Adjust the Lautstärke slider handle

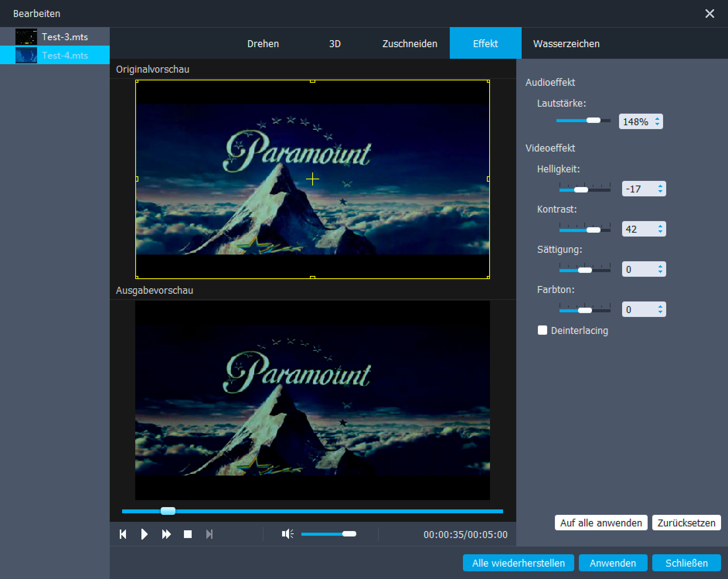pos(594,121)
